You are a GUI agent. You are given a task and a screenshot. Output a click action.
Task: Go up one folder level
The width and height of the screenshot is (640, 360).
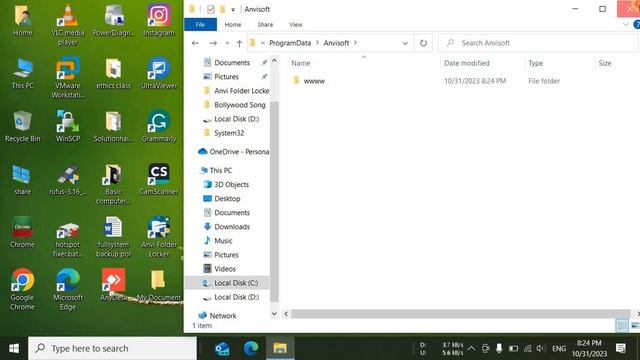[x=239, y=43]
